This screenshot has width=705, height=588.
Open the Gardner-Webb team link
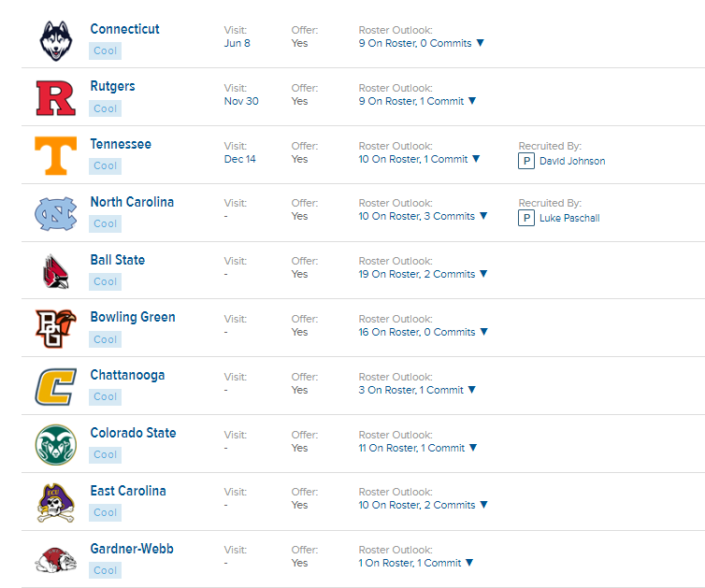click(132, 549)
